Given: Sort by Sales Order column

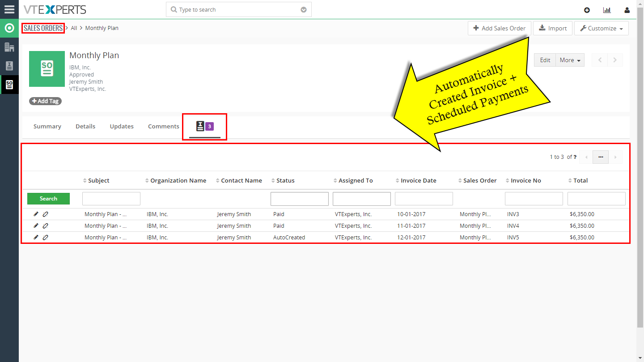Looking at the screenshot, I should coord(477,180).
